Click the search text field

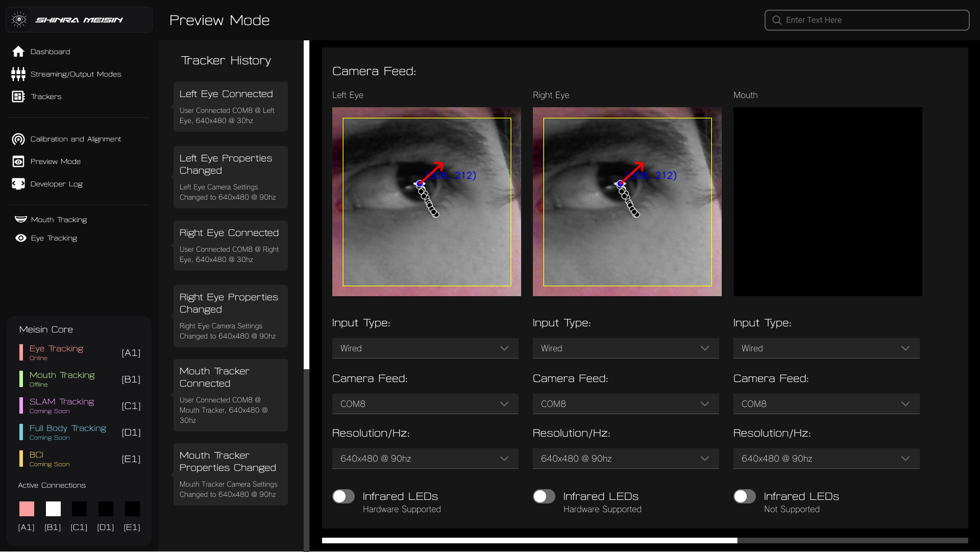pos(867,20)
